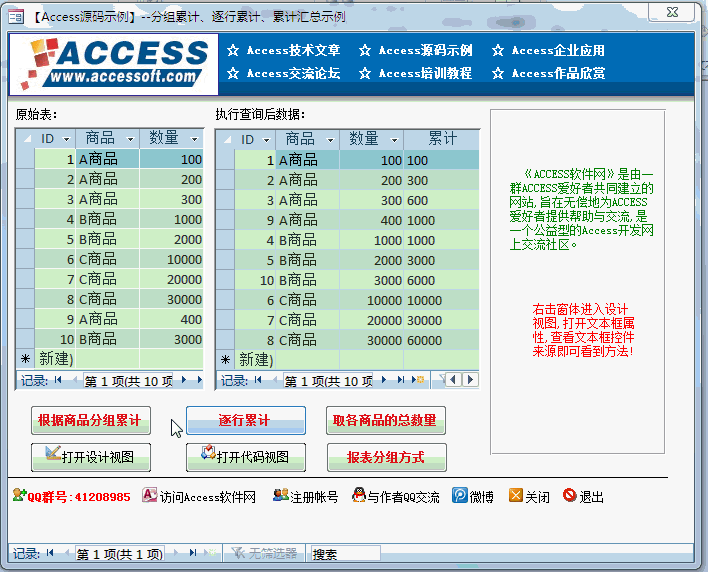Click 退出 red icon
This screenshot has height=572, width=708.
click(570, 496)
